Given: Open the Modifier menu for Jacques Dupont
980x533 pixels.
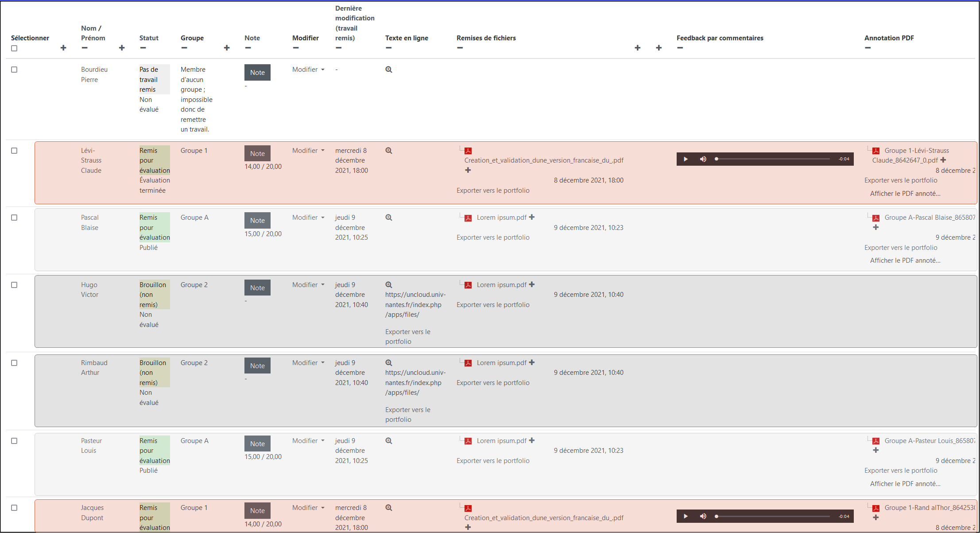Looking at the screenshot, I should point(308,508).
